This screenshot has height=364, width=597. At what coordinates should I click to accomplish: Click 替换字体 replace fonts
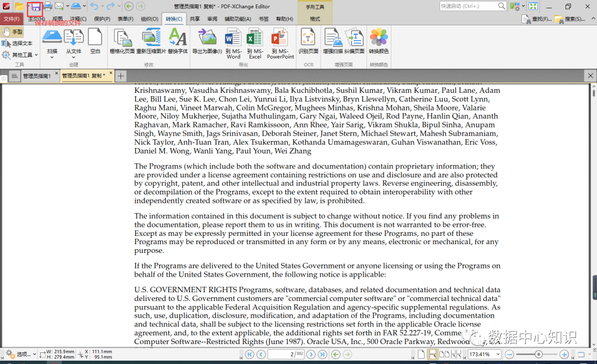[x=177, y=41]
